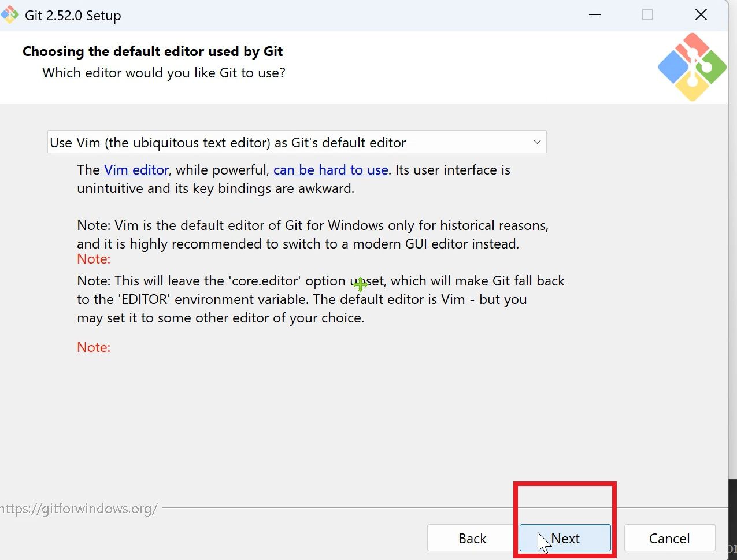
Task: Open the 'Vim editor' hyperlink
Action: pos(136,170)
